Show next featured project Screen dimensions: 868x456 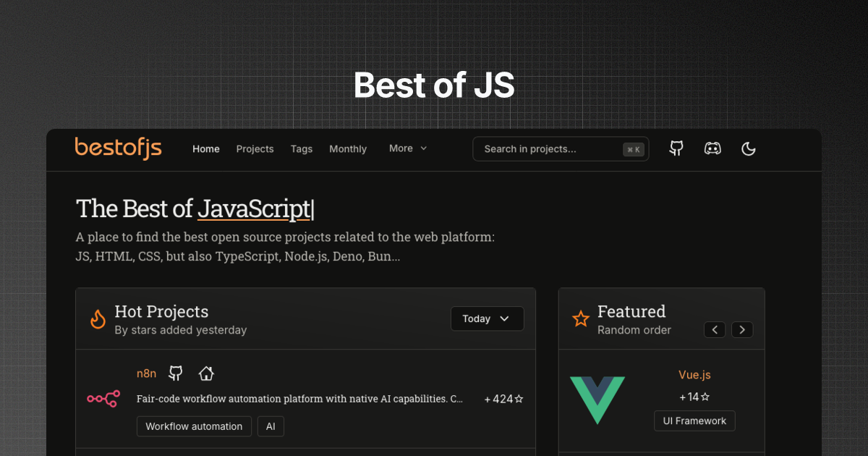click(742, 330)
